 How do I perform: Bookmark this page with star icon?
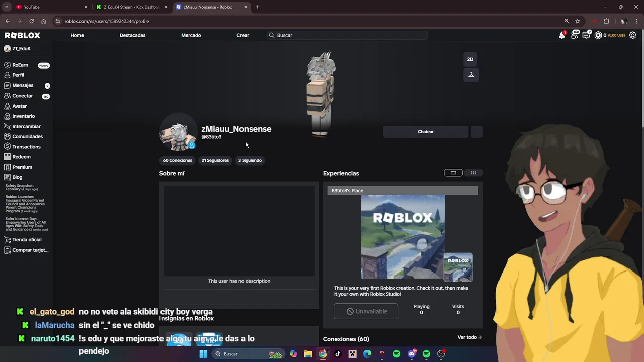[578, 21]
